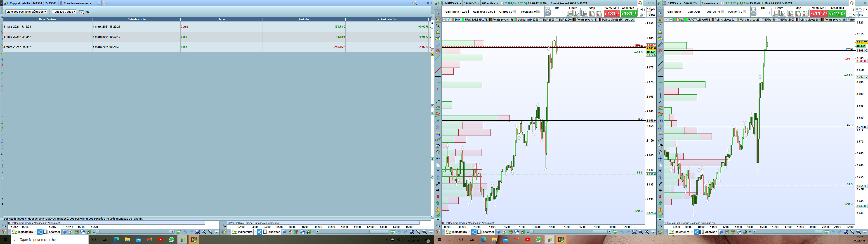Click the red Vente MKT button on Russell chart
This screenshot has height=244, width=868.
(612, 14)
